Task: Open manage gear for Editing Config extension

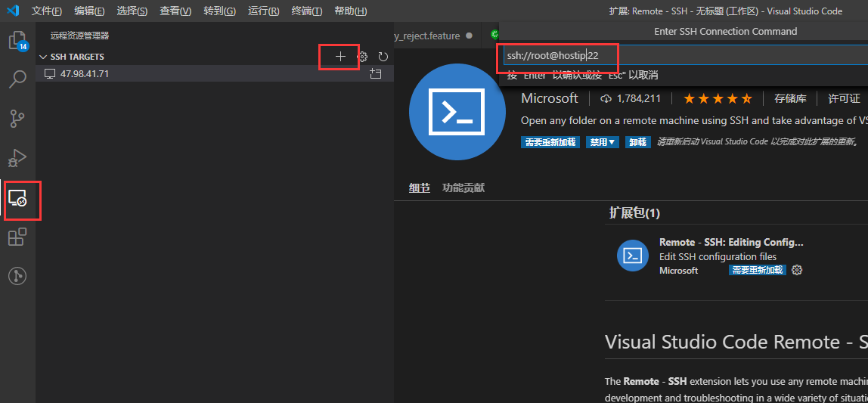Action: [x=797, y=270]
